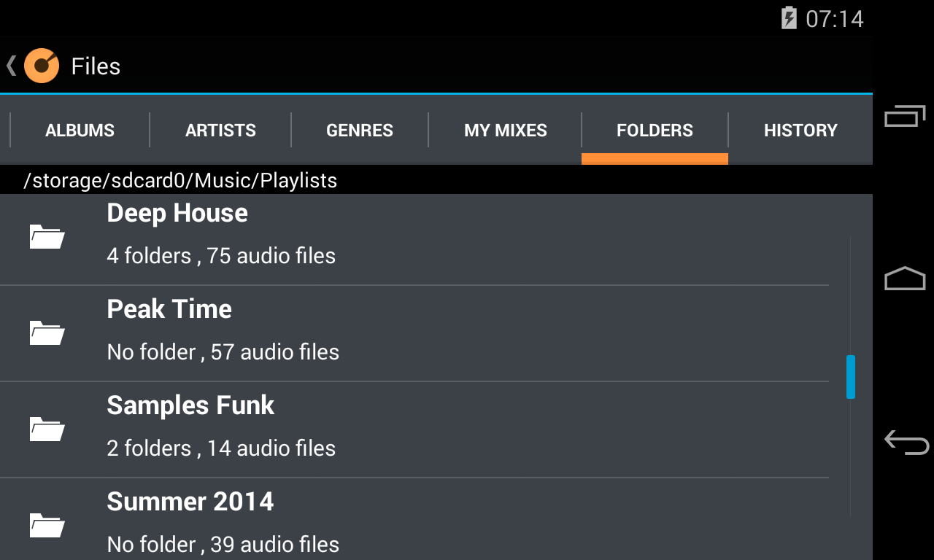Go to the History tab
The height and width of the screenshot is (560, 934).
tap(800, 131)
